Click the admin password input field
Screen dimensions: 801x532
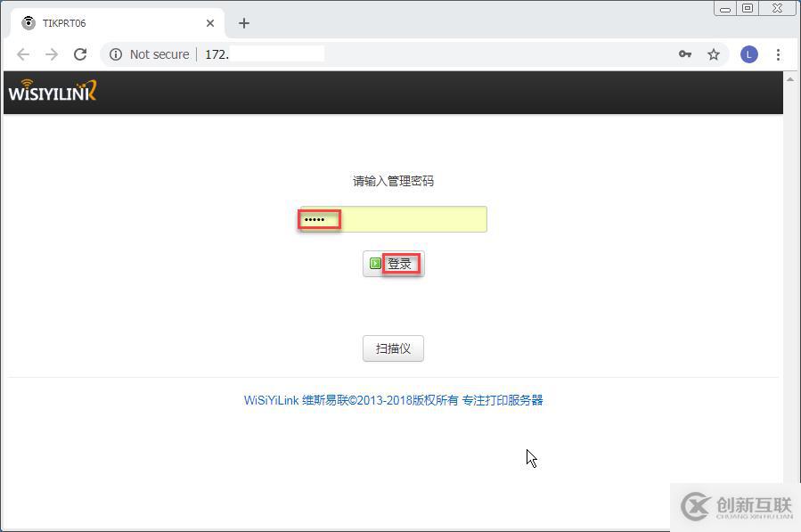pyautogui.click(x=392, y=218)
